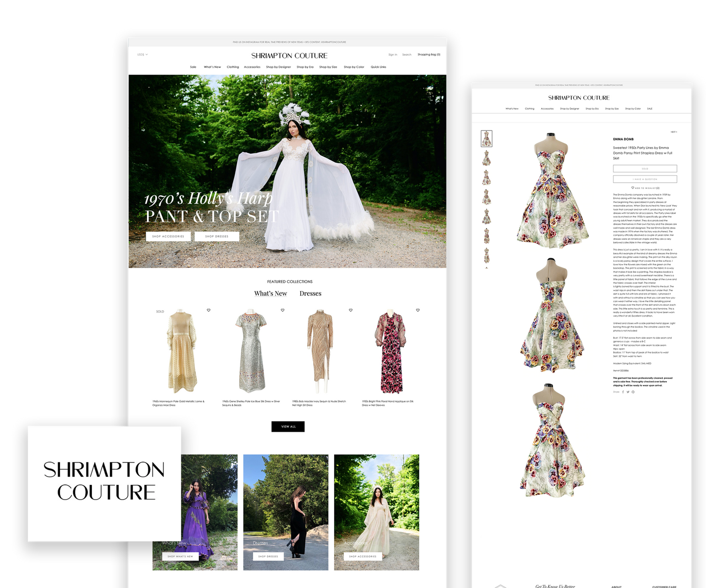Switch to the Dresses featured collection tab
706x588 pixels.
(310, 294)
